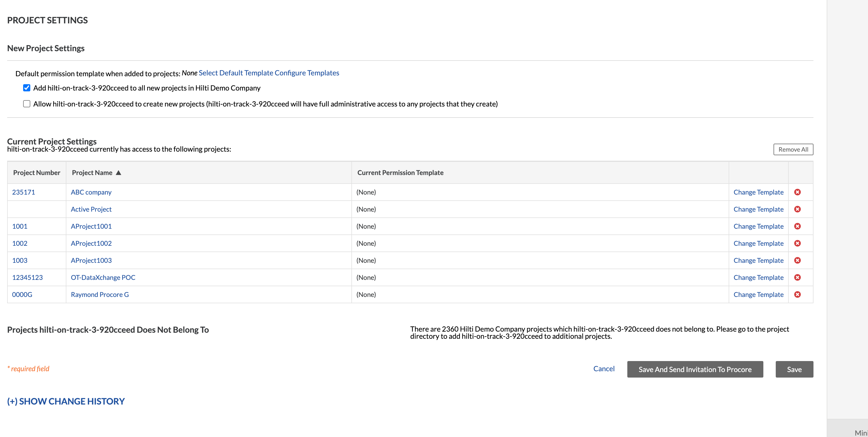
Task: Enable allow user to create new projects
Action: (27, 104)
